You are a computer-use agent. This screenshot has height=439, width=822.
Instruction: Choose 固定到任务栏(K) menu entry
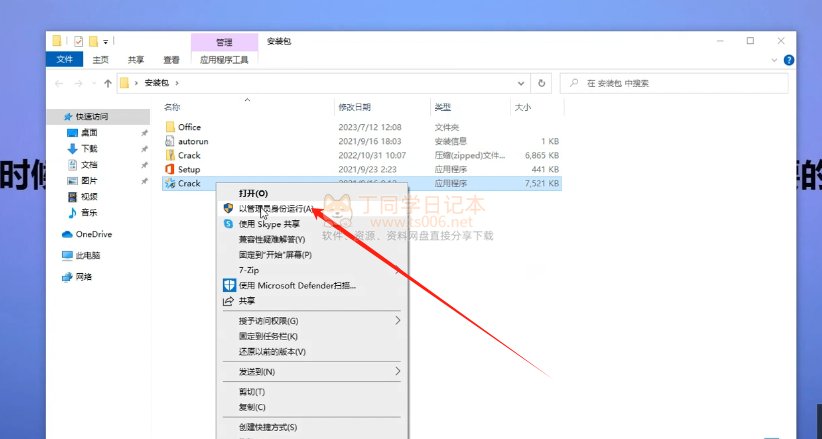pyautogui.click(x=312, y=336)
